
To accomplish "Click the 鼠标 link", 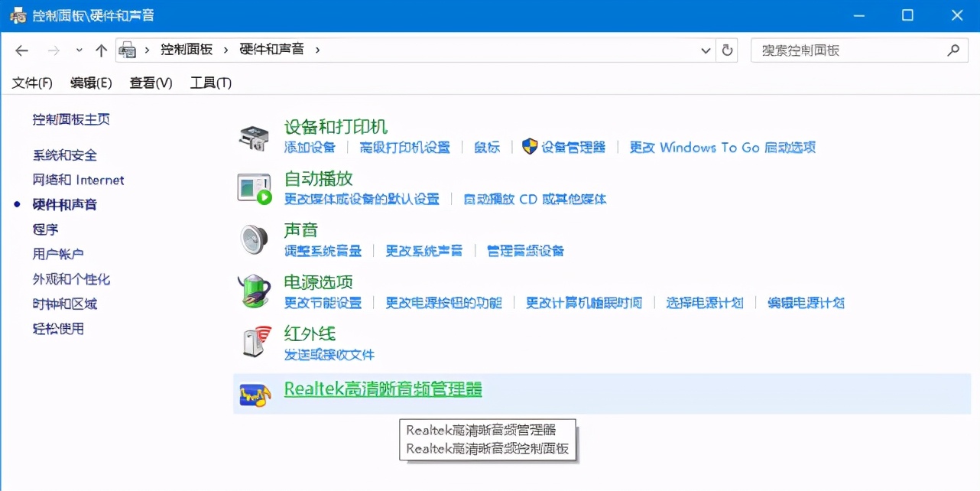I will (487, 147).
